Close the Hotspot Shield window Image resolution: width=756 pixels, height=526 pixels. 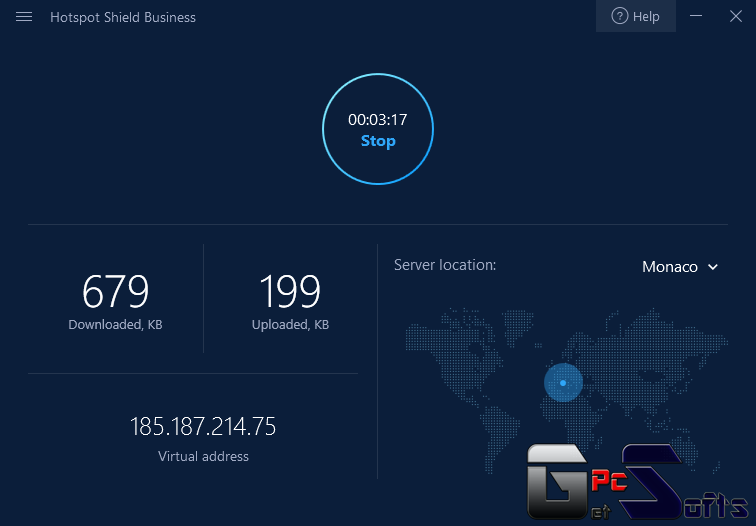736,16
